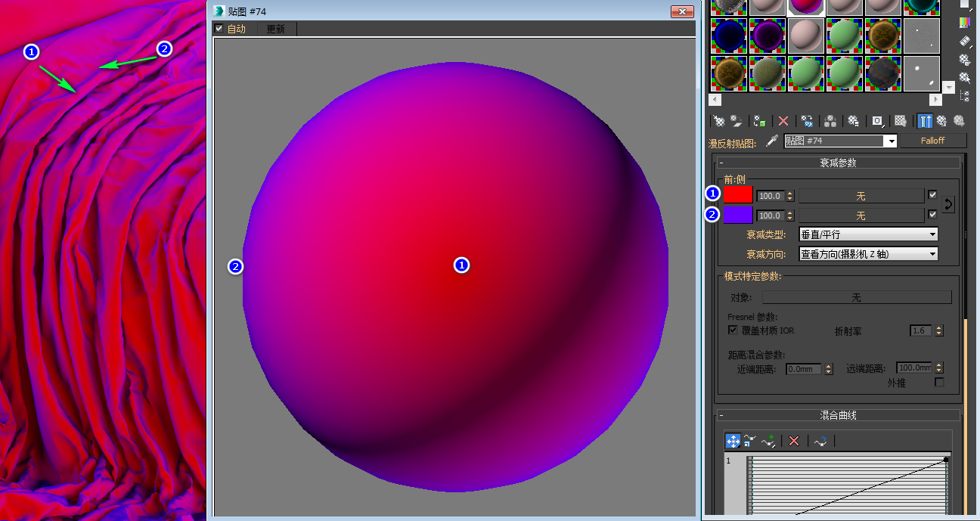This screenshot has height=521, width=980.
Task: Click front color amount 100.0 field
Action: click(771, 195)
